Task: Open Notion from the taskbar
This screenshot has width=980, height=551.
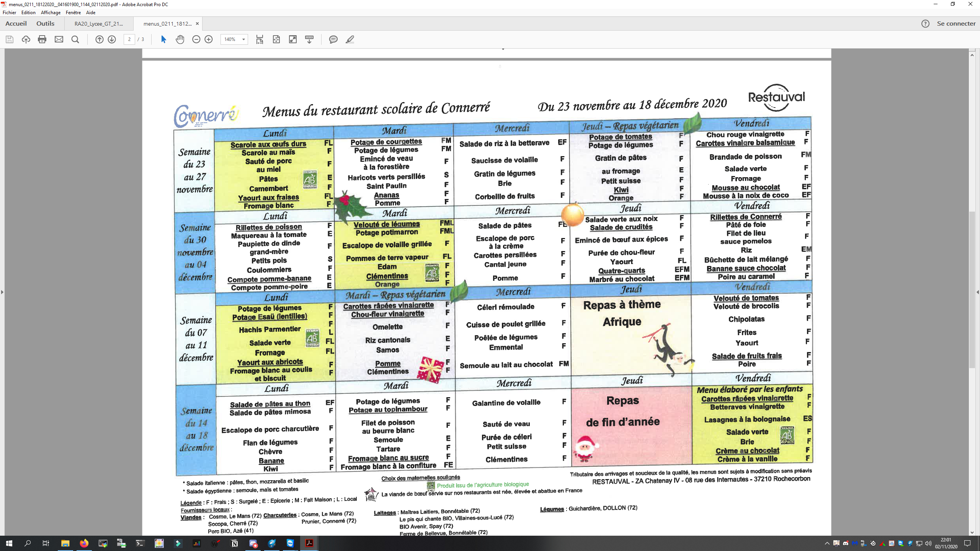Action: point(234,543)
